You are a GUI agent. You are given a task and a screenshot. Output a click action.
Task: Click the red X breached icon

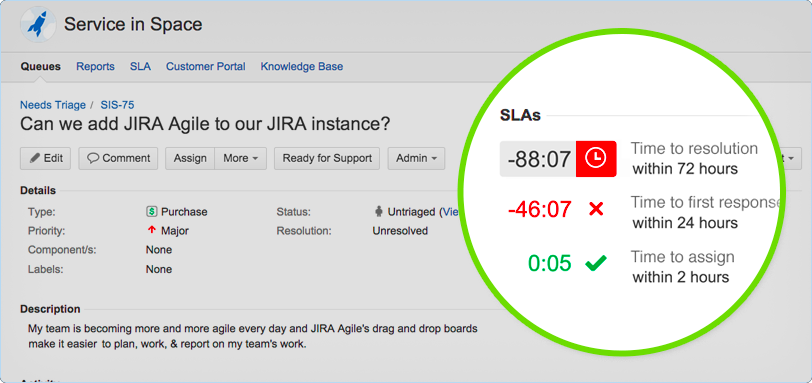tap(596, 209)
